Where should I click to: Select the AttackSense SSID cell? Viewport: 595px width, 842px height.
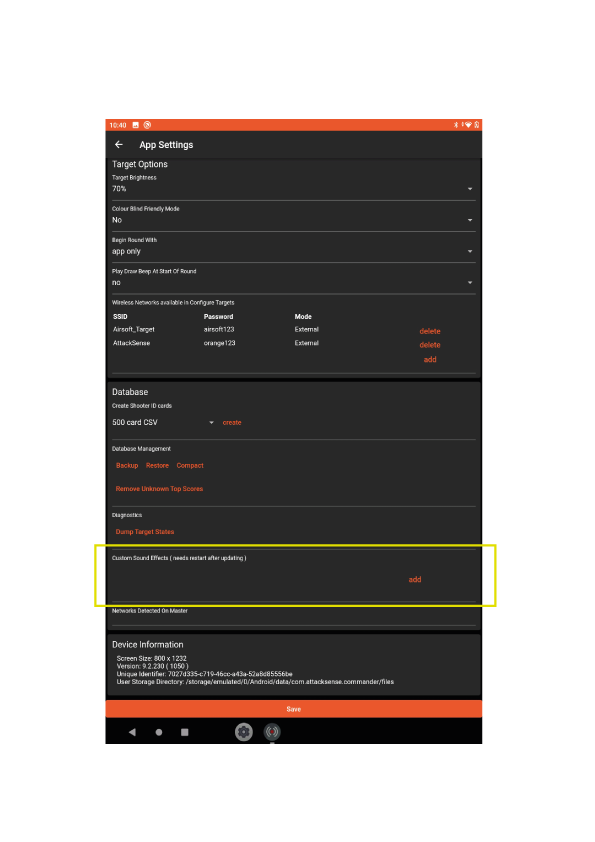pyautogui.click(x=132, y=343)
